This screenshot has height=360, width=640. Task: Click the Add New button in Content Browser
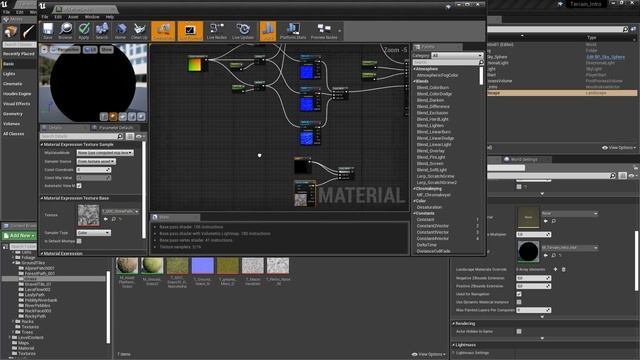point(19,236)
